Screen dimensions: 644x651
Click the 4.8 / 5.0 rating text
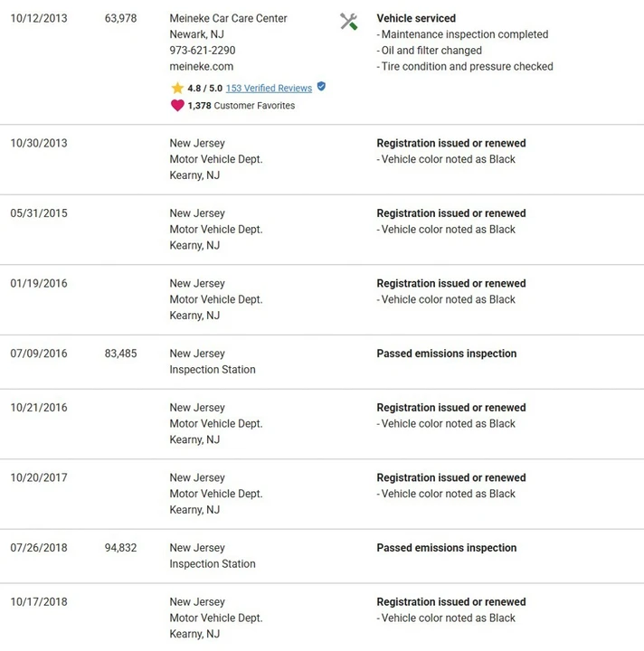point(204,88)
